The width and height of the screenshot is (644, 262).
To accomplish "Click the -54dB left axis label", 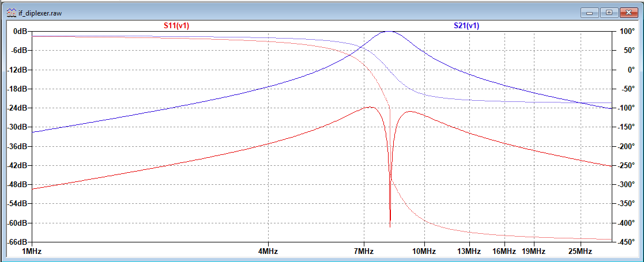I will (x=17, y=204).
